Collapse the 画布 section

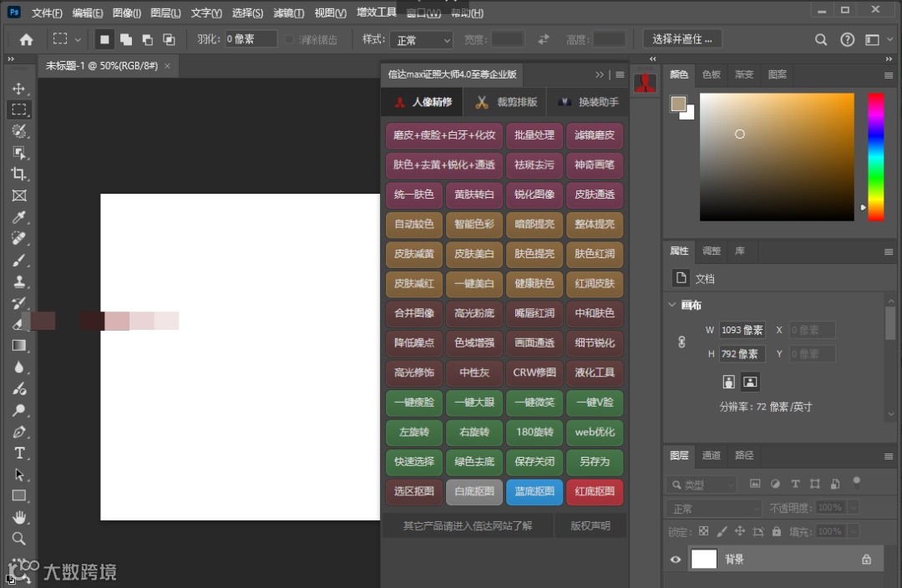pyautogui.click(x=671, y=304)
